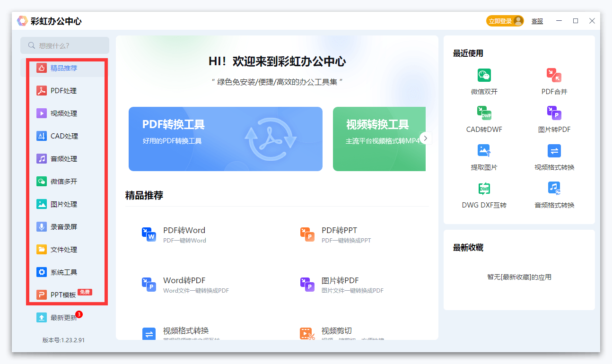This screenshot has height=364, width=612.
Task: Open 图片转PDF in recently used
Action: point(553,118)
